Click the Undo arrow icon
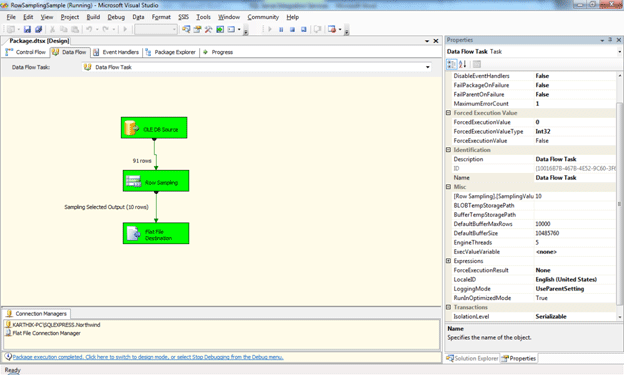 point(89,29)
